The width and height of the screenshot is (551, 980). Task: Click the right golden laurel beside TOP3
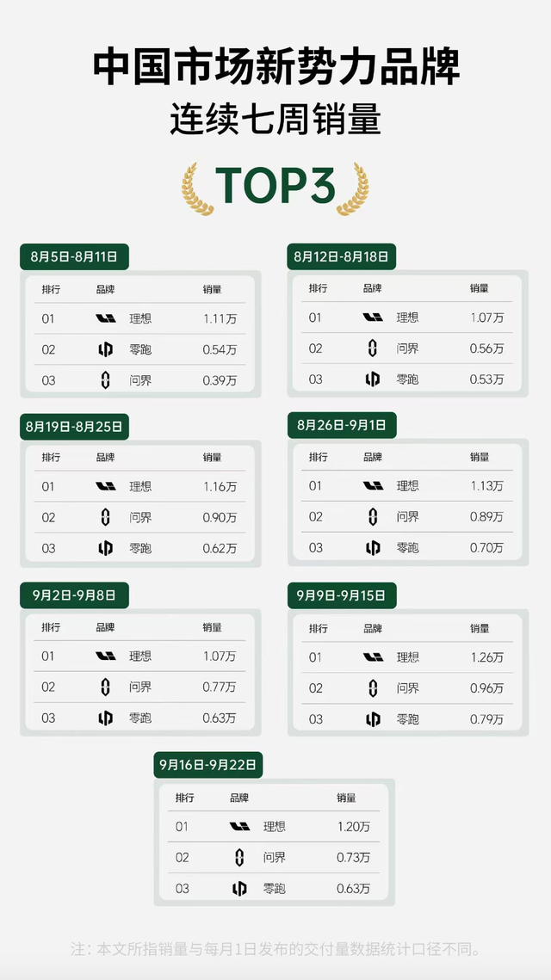point(353,189)
